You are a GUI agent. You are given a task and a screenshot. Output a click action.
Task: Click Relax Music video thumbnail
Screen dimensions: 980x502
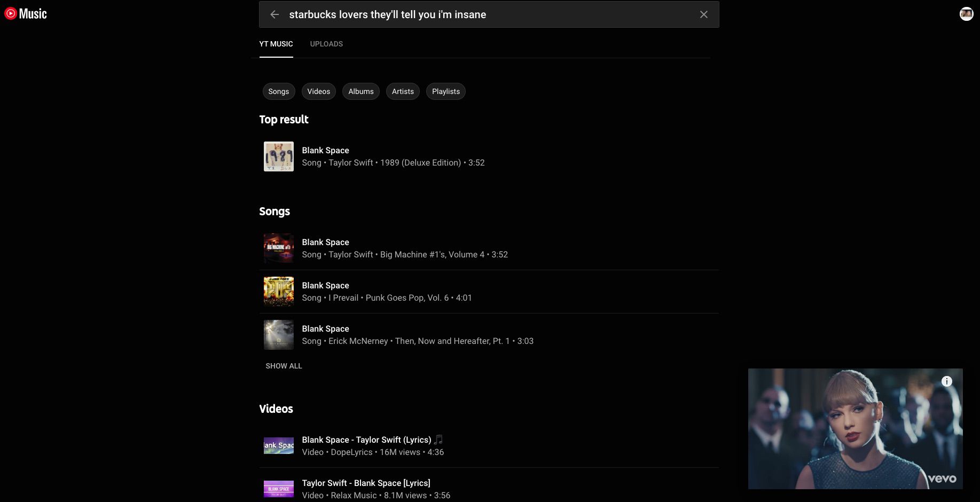(x=279, y=489)
